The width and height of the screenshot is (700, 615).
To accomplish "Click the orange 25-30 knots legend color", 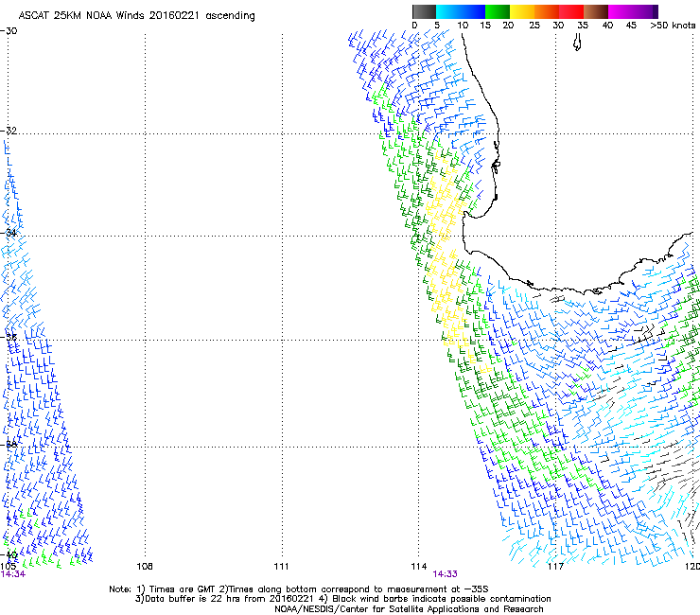I will point(547,11).
